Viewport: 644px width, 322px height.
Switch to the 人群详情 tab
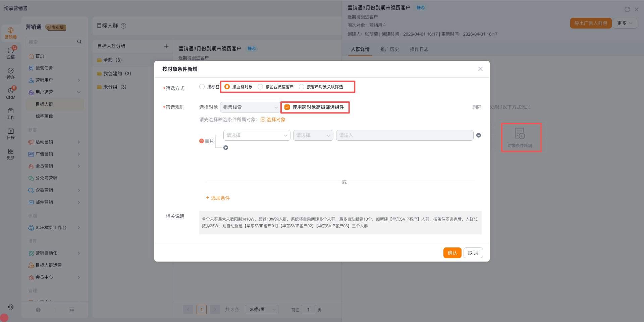(x=360, y=49)
